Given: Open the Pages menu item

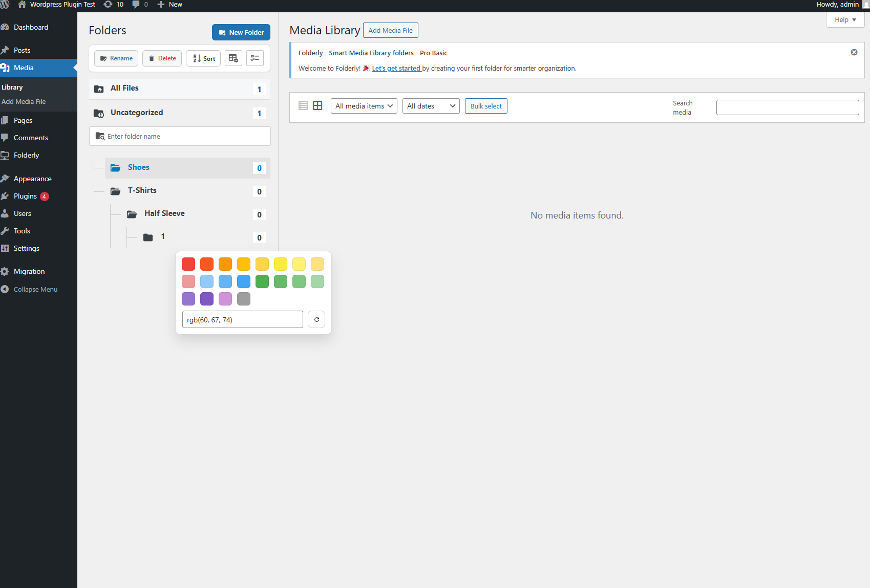Looking at the screenshot, I should [x=38, y=120].
